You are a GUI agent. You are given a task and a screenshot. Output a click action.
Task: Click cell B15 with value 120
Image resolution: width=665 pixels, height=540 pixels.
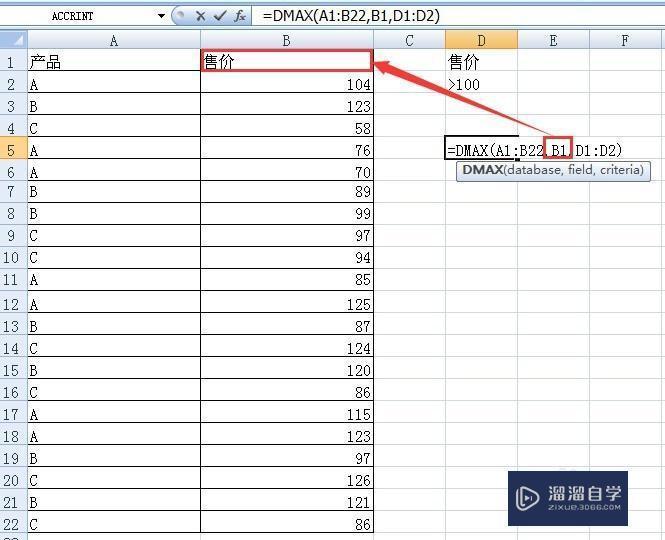tap(287, 370)
